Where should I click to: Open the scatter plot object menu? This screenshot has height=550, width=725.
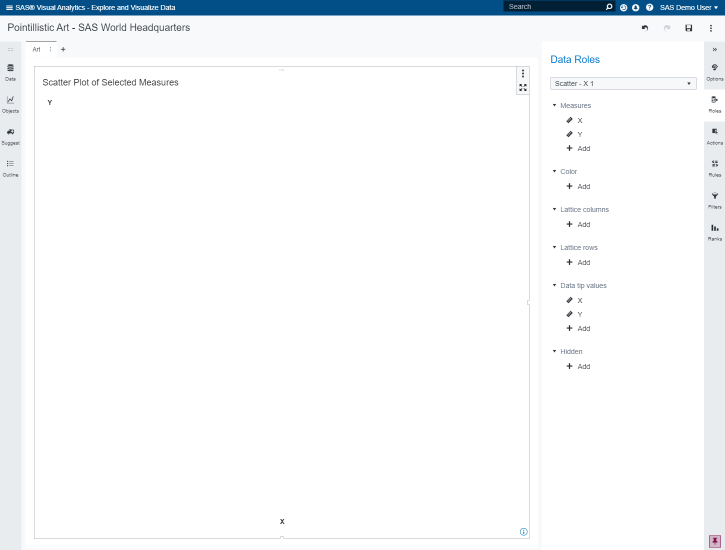522,73
